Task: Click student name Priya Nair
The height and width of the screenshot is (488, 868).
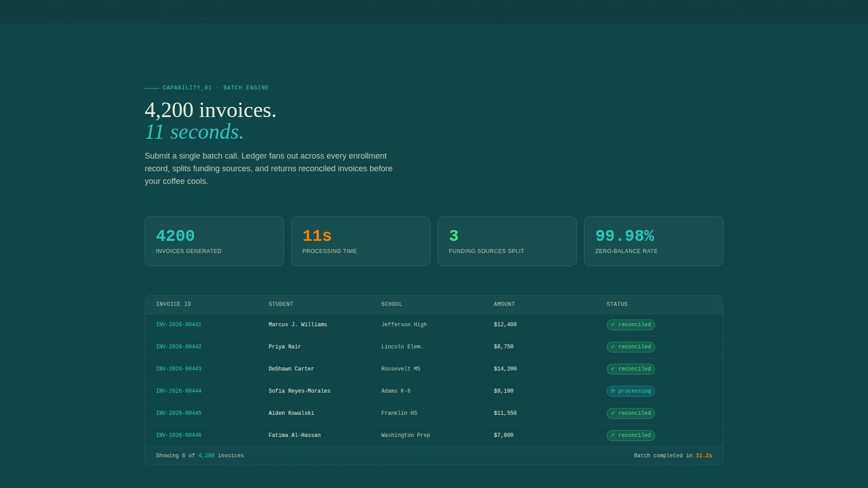Action: (x=285, y=347)
